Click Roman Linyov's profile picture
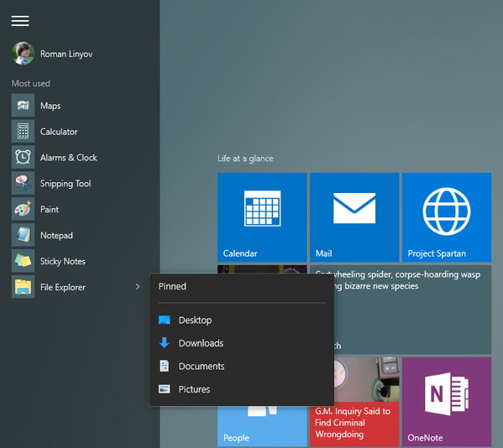503x448 pixels. [23, 53]
